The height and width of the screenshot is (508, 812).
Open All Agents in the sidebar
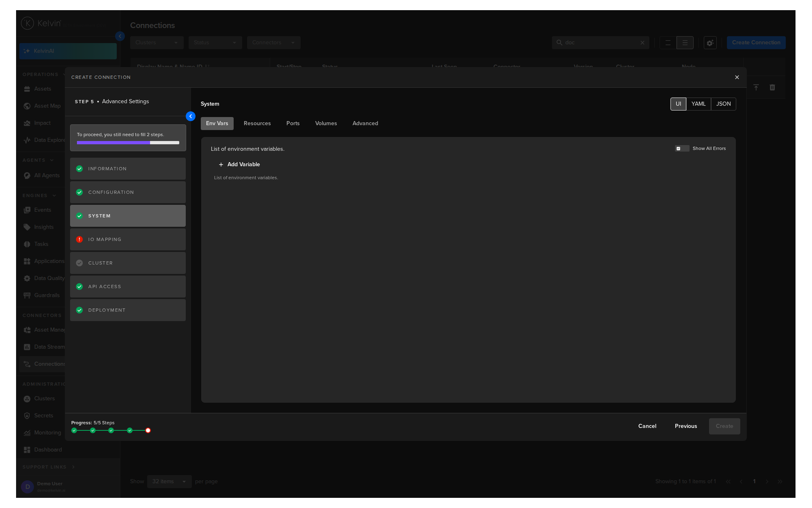coord(42,176)
